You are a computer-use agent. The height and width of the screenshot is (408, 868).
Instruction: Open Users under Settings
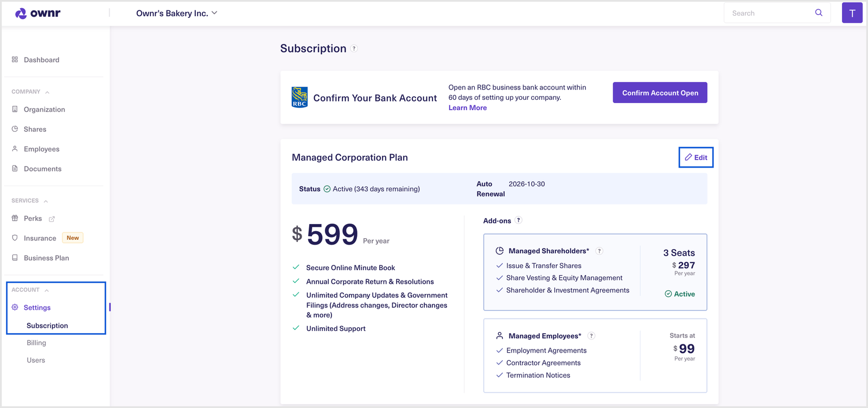(x=36, y=360)
